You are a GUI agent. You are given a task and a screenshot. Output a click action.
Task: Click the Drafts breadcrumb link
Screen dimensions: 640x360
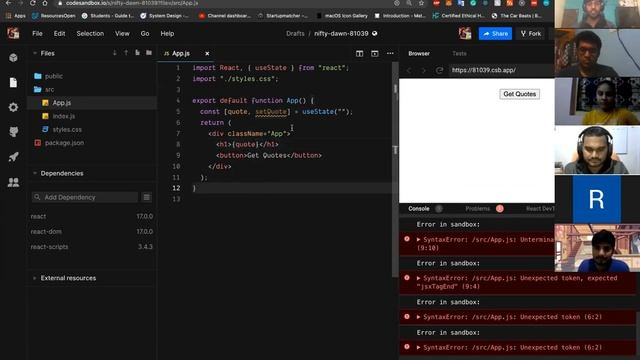[295, 33]
